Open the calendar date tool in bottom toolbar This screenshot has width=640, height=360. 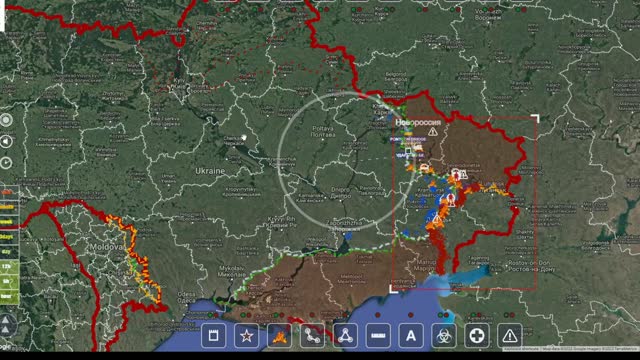tap(213, 336)
